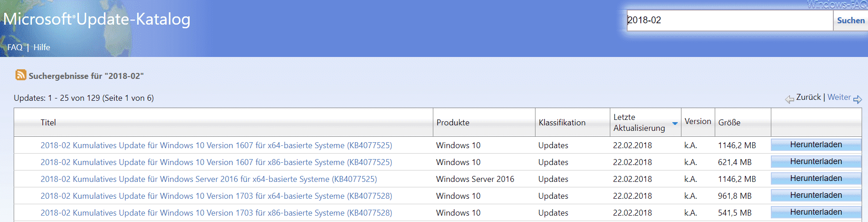Open the Hilfe link
The height and width of the screenshot is (222, 868).
(x=42, y=47)
